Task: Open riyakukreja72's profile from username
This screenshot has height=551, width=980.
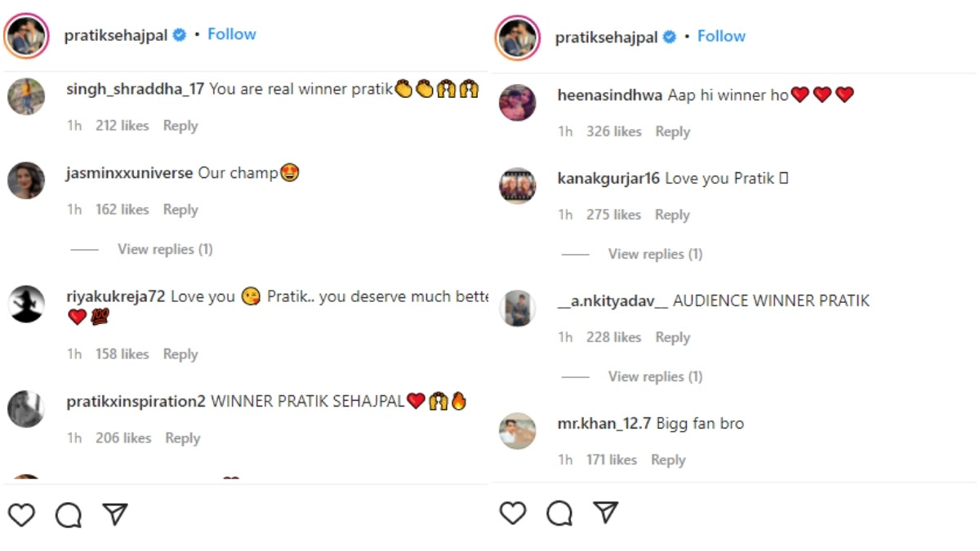Action: click(x=115, y=296)
